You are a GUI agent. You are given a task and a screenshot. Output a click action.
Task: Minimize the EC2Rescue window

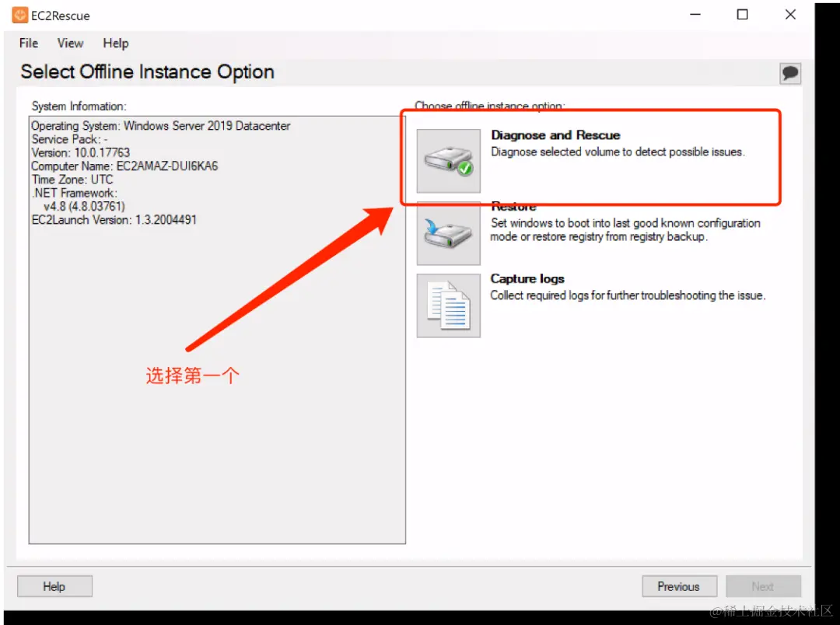pos(695,15)
